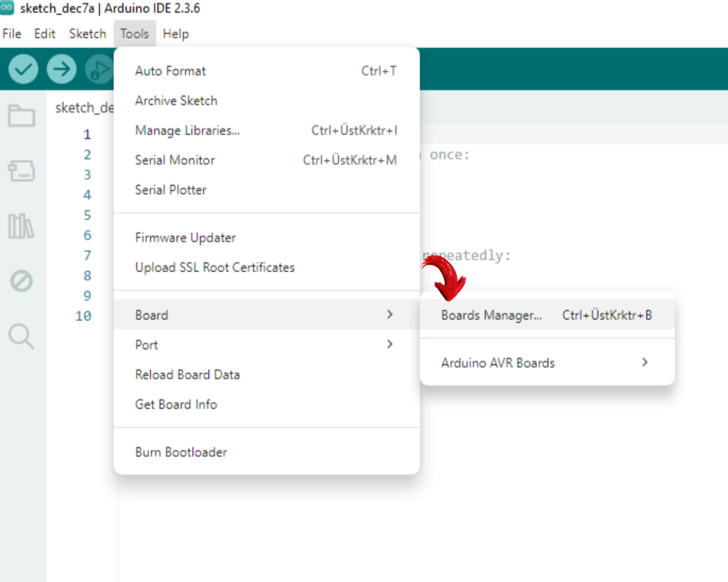The height and width of the screenshot is (582, 728).
Task: Click the Verify checkmark button
Action: point(23,70)
